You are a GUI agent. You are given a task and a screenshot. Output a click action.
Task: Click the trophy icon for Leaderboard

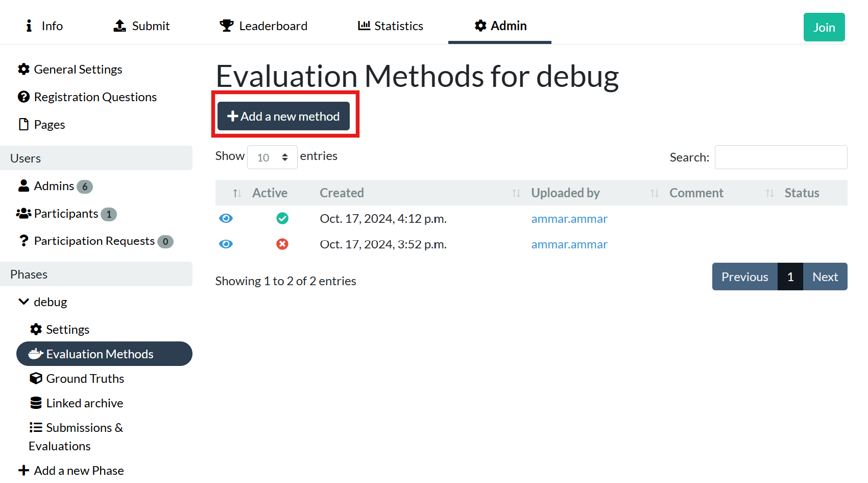click(x=226, y=26)
